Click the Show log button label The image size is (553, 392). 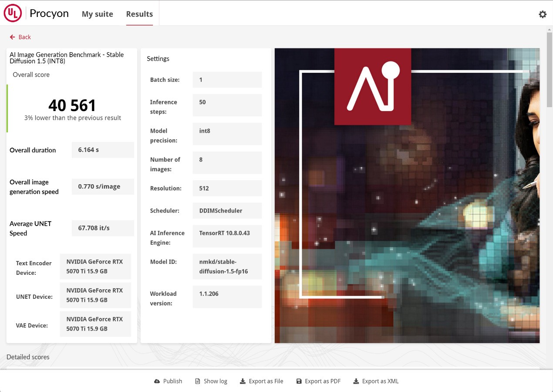coord(216,381)
